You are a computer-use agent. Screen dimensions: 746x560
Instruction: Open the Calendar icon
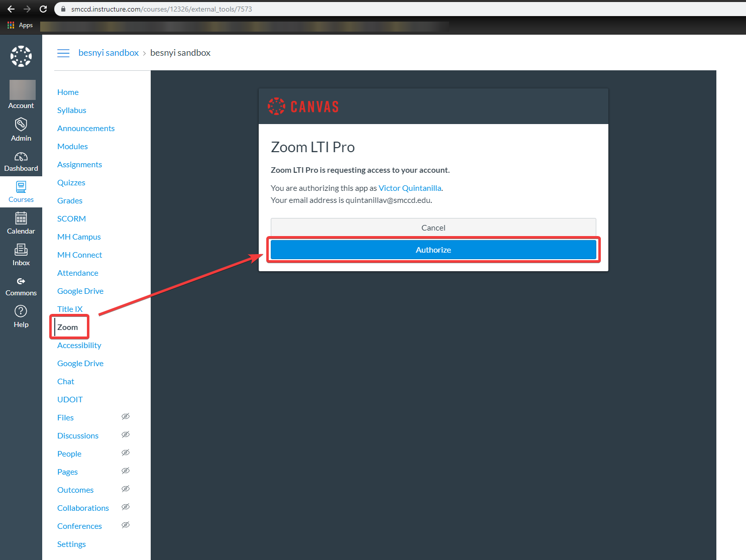[21, 218]
